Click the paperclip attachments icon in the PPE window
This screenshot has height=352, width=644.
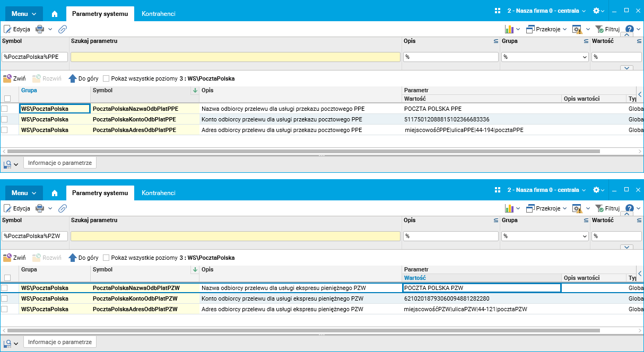62,29
